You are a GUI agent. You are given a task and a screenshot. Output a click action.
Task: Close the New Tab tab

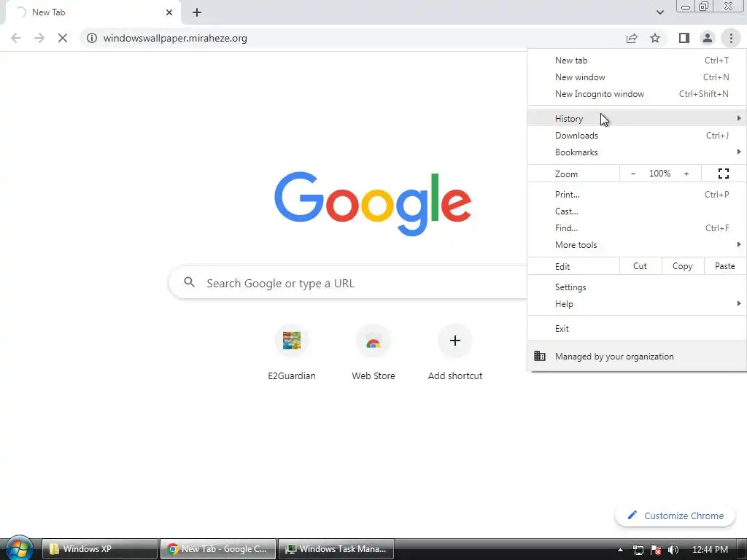169,12
